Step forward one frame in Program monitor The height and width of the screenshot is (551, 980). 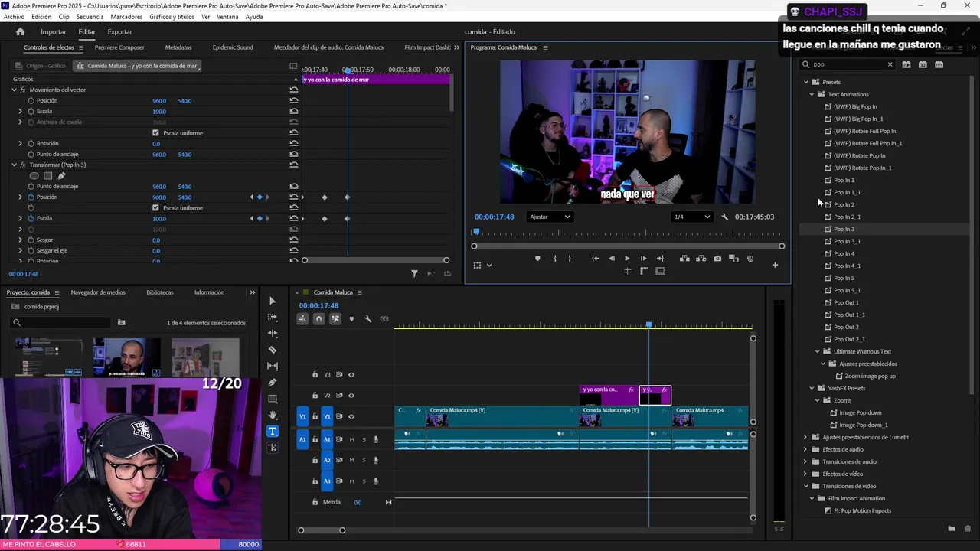pyautogui.click(x=643, y=259)
